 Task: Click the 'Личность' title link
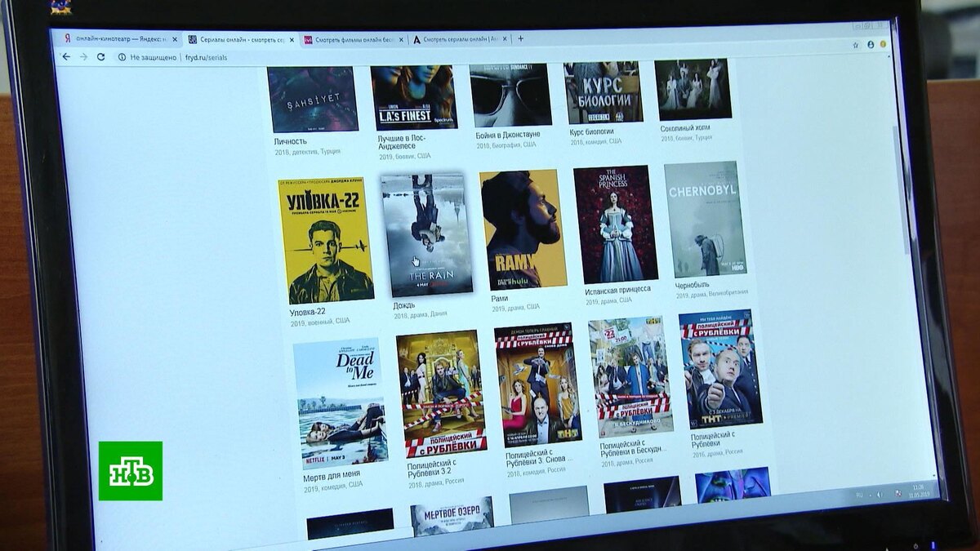click(x=291, y=142)
